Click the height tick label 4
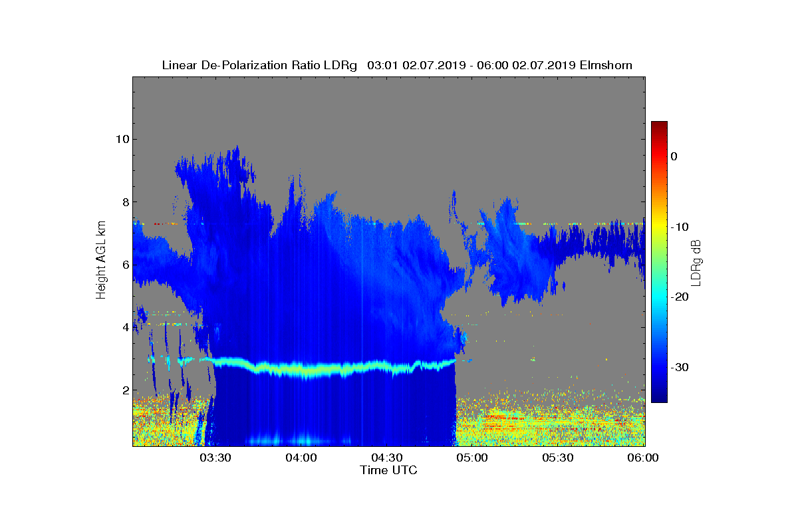Screen dimensions: 798x532 click(124, 328)
